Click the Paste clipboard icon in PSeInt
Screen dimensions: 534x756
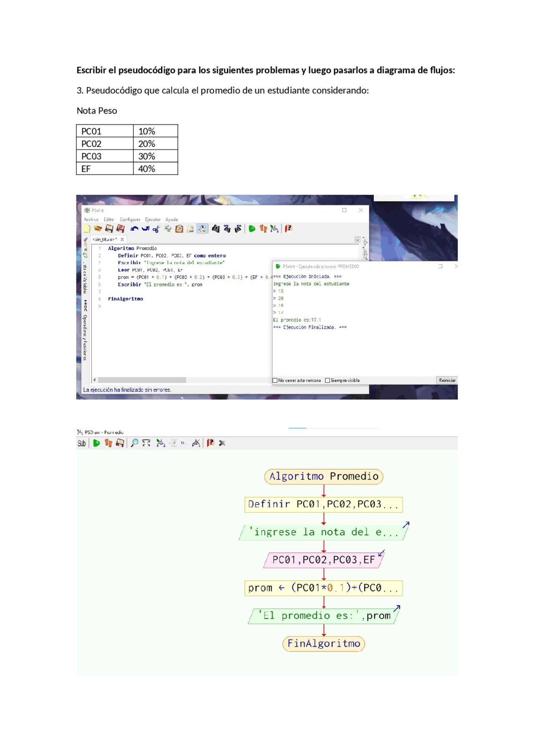179,229
